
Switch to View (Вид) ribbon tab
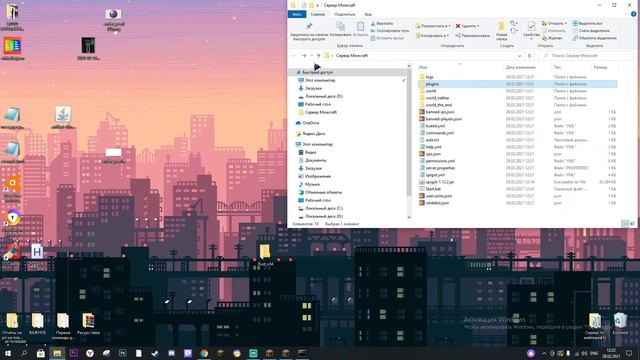(368, 14)
